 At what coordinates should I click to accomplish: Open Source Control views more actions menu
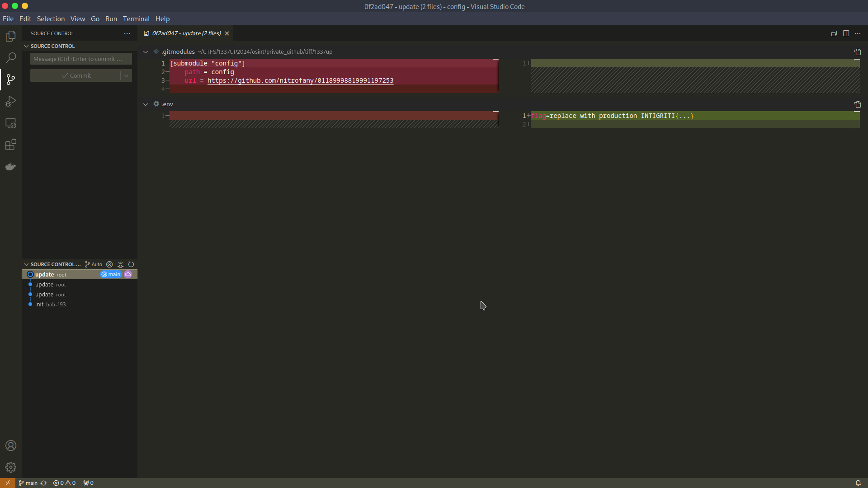pyautogui.click(x=127, y=33)
